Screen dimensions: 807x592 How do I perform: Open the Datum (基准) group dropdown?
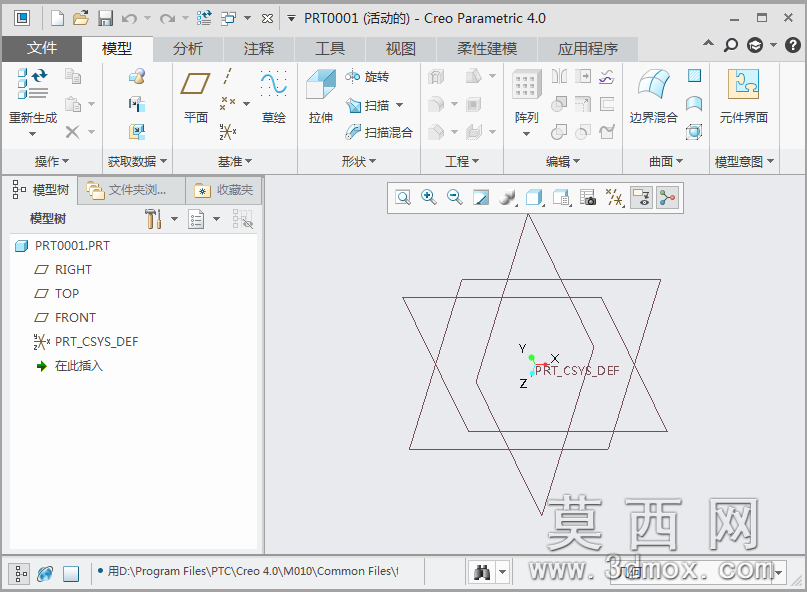pyautogui.click(x=235, y=162)
